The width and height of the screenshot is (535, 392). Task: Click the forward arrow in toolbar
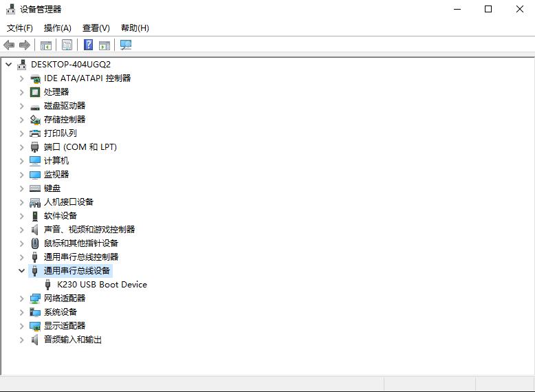pyautogui.click(x=25, y=45)
